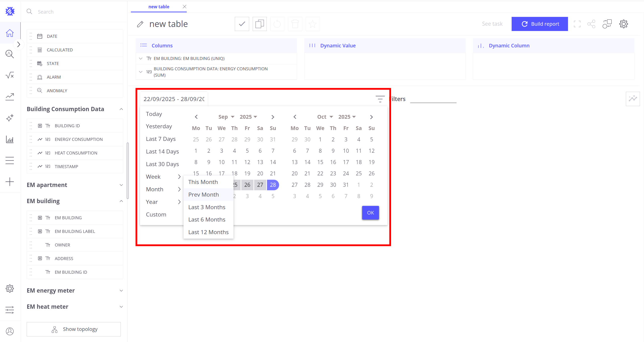The height and width of the screenshot is (342, 644).
Task: Click OK in date picker
Action: pos(370,213)
